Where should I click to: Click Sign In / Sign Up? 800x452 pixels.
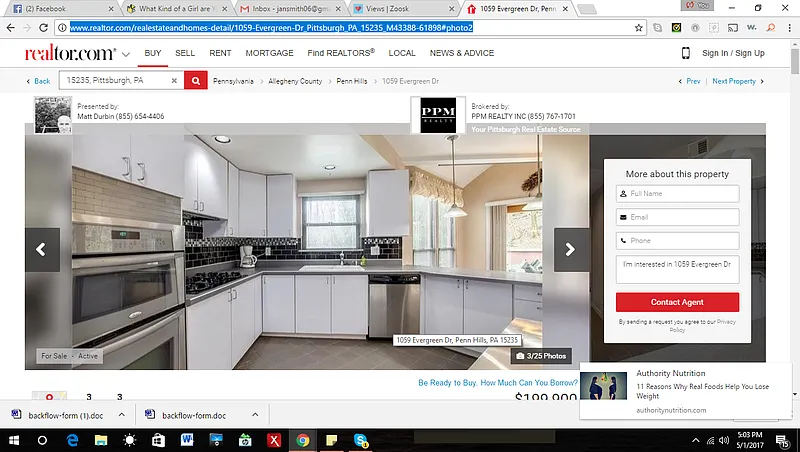click(x=733, y=53)
